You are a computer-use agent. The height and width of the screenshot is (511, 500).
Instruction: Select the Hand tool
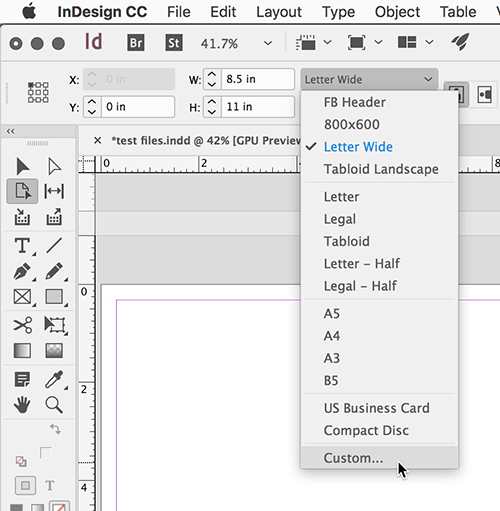[x=22, y=405]
